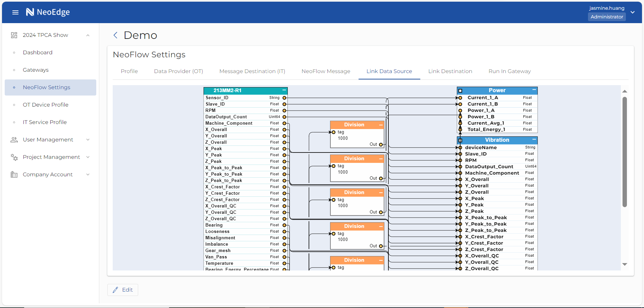Click the first Division node tag input port
This screenshot has height=308, width=644.
pyautogui.click(x=333, y=132)
